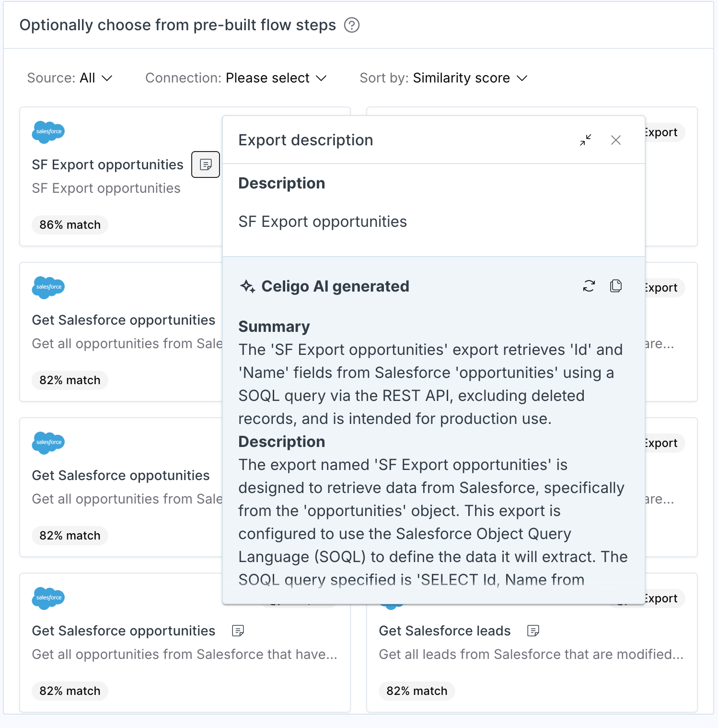
Task: Select the Get Salesforce oppotunities card
Action: 121,487
